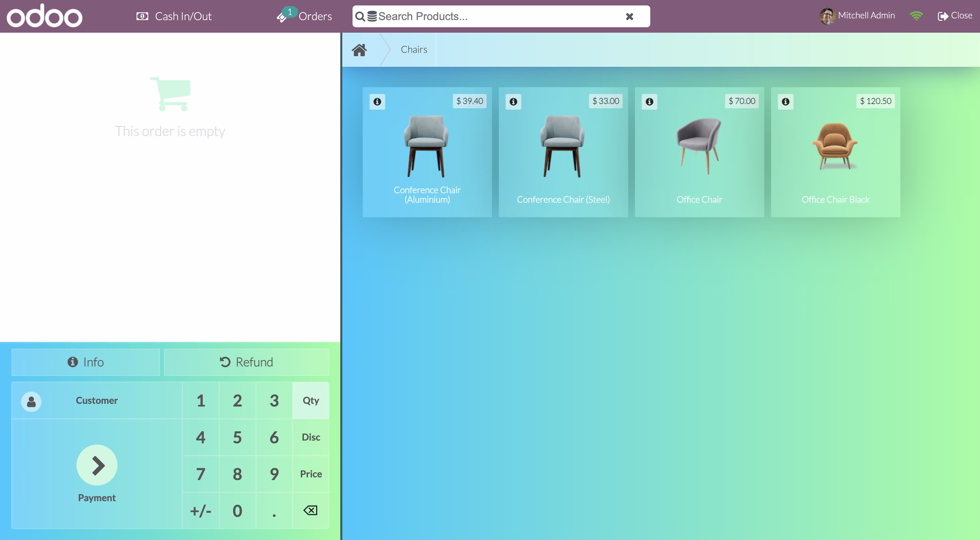Click the $ 120.50 price tag

pyautogui.click(x=876, y=101)
